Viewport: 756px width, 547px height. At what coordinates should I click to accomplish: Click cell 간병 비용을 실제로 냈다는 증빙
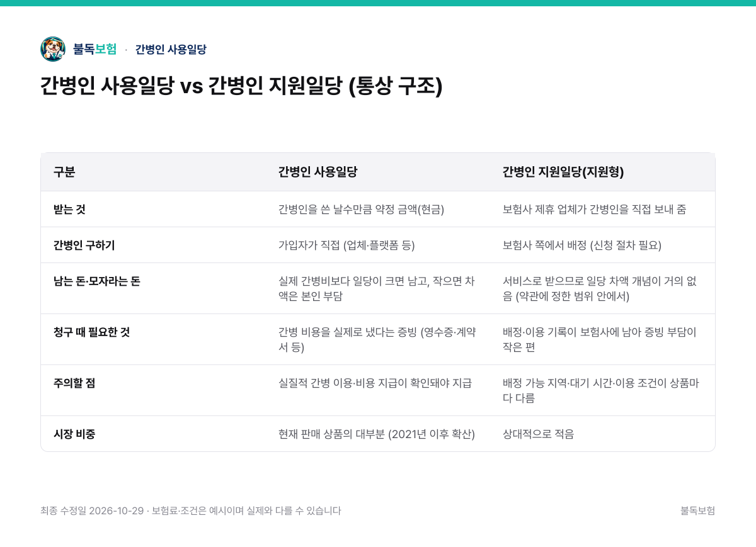point(377,339)
